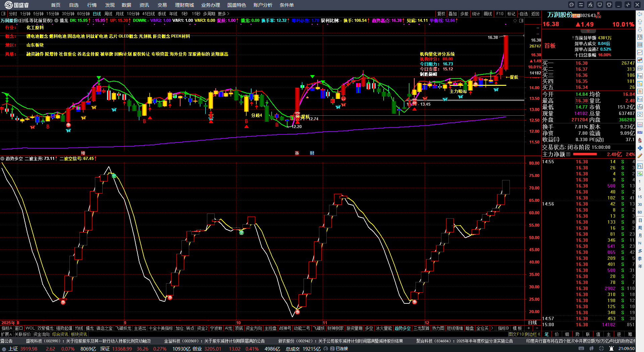The image size is (644, 352).
Task: Click the -自选 remove from watchlist button
Action: click(523, 14)
